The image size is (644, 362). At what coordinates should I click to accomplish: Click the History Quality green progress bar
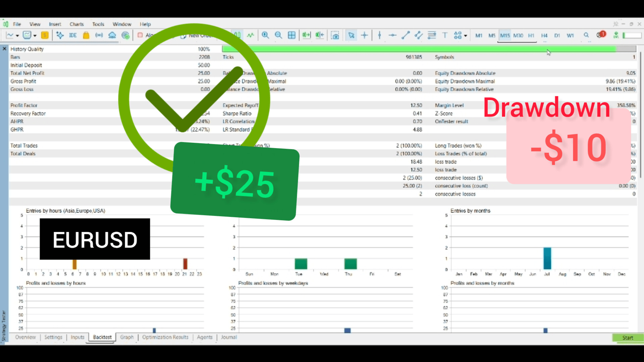coord(429,49)
